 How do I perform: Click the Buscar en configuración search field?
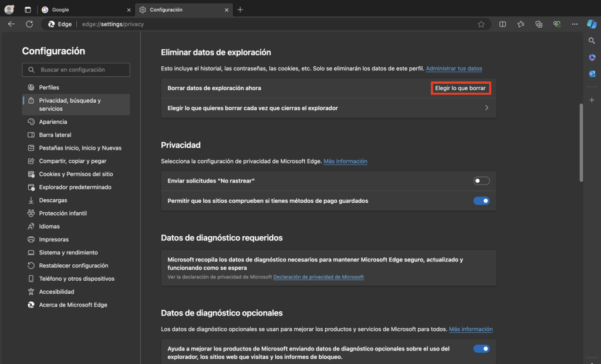click(76, 70)
